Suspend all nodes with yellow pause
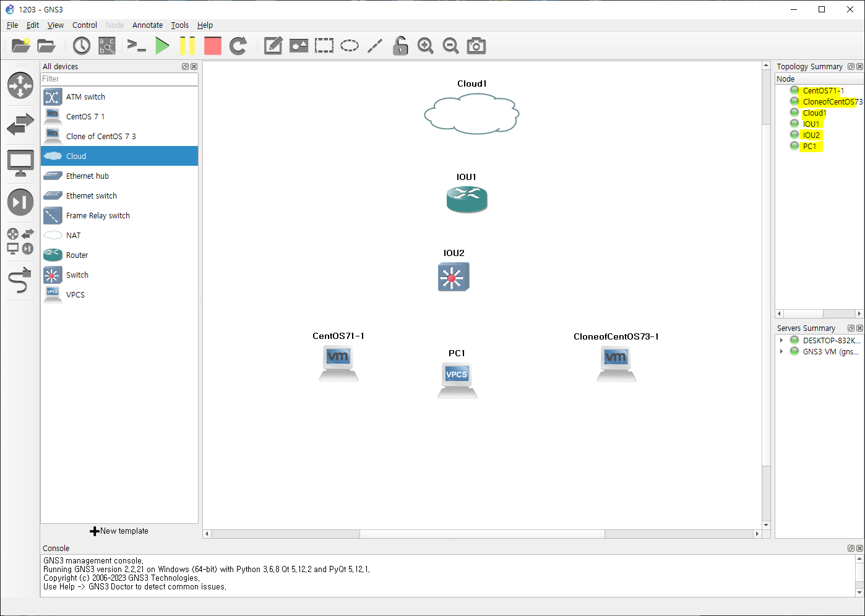Screen dimensions: 865x616 (187, 46)
